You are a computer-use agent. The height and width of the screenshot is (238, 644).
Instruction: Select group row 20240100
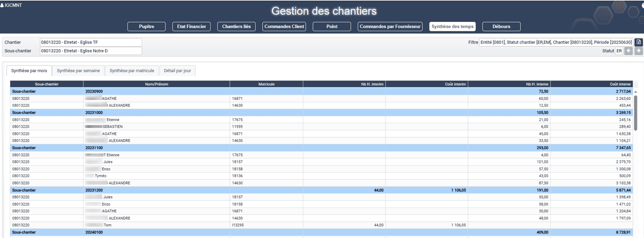click(x=322, y=232)
